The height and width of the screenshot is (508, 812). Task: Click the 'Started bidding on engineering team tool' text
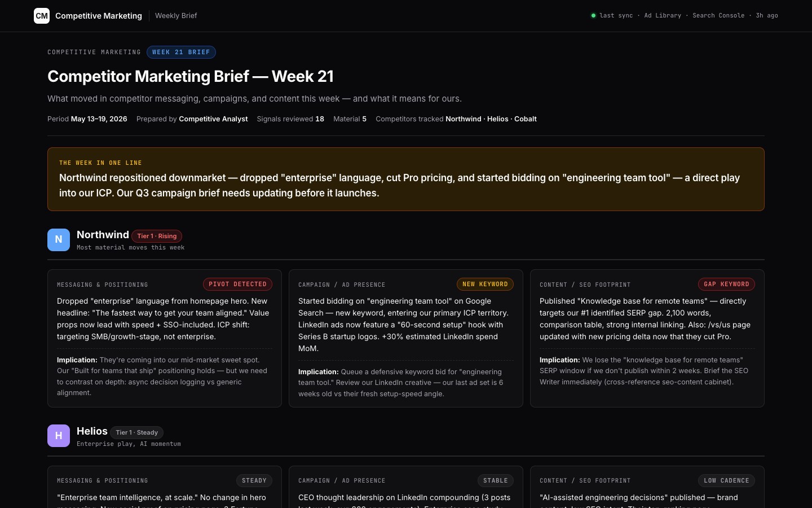[405, 325]
